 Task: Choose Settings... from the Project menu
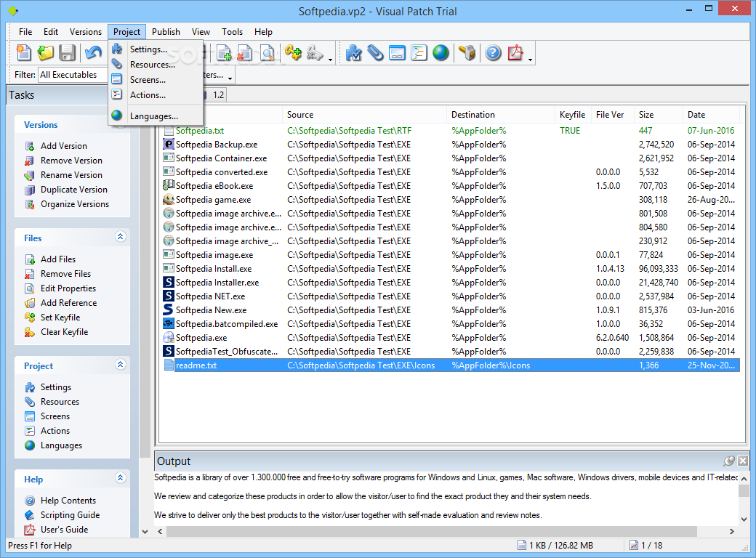pos(156,49)
